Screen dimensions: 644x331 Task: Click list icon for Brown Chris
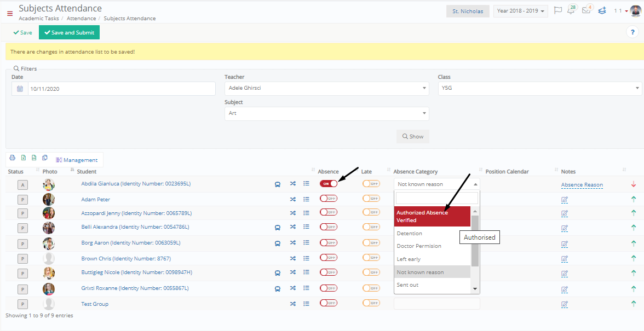[x=306, y=258]
